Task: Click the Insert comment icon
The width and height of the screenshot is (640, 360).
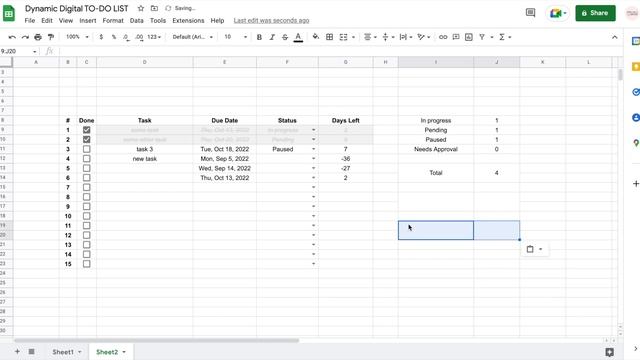Action: point(456,37)
